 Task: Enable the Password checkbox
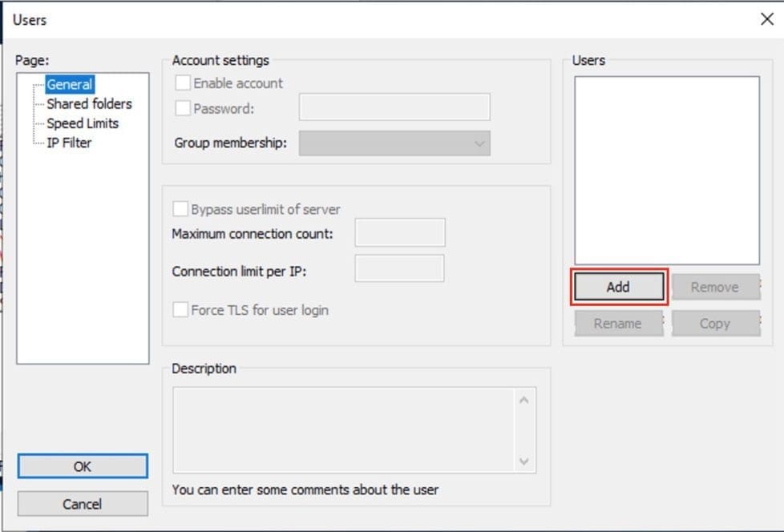click(x=183, y=108)
